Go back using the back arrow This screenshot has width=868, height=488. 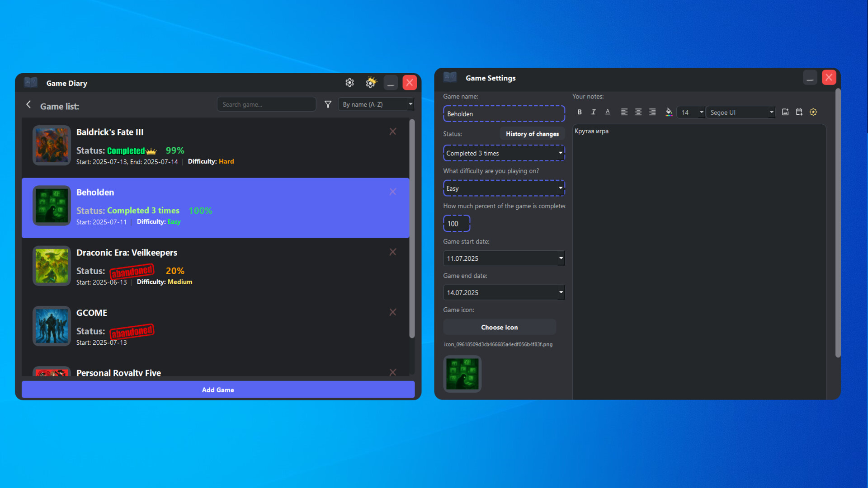pos(28,104)
